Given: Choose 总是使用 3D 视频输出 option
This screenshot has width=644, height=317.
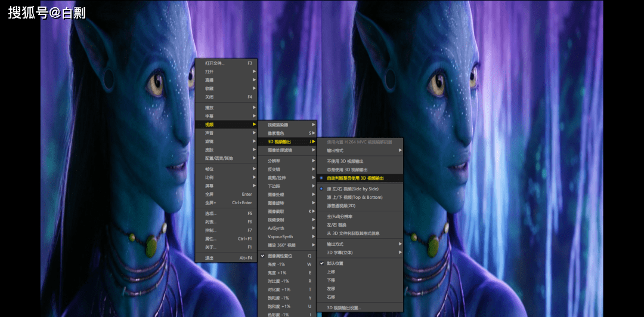Looking at the screenshot, I should 360,170.
